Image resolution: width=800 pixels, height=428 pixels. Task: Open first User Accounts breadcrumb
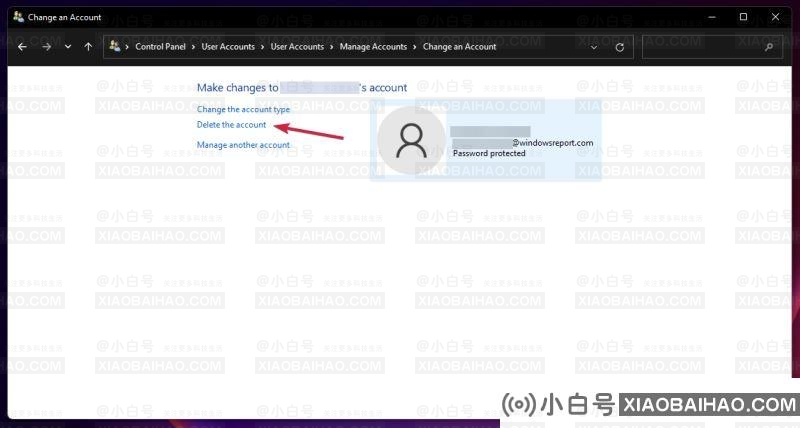(228, 46)
